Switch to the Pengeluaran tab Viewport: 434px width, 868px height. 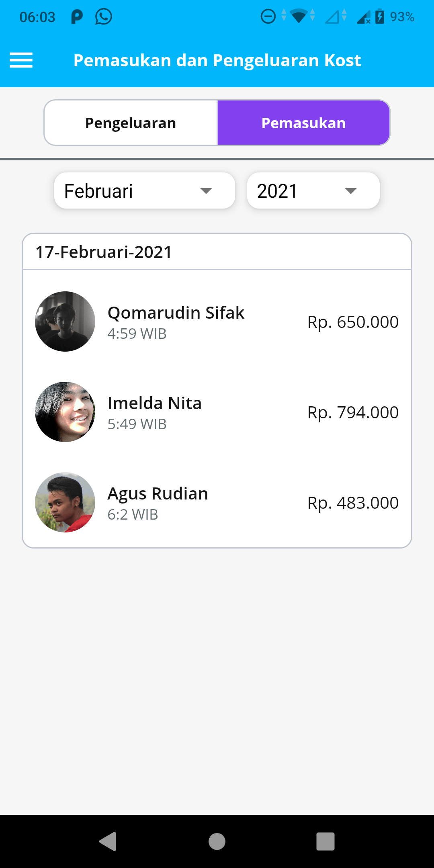131,123
